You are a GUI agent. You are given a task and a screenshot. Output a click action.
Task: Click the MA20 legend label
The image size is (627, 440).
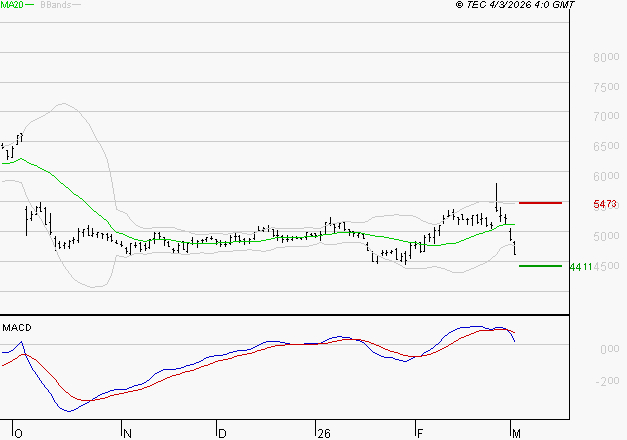coord(12,5)
